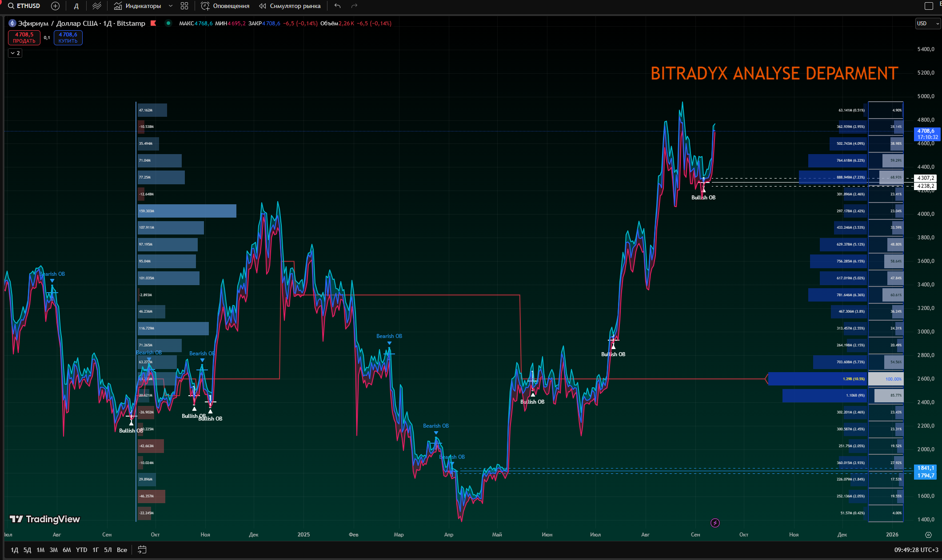Open the go-to-date calendar icon
Screen dimensions: 942x560
(x=142, y=550)
